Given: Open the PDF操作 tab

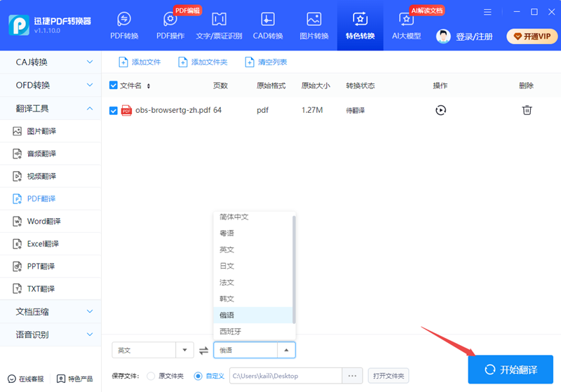Looking at the screenshot, I should (x=170, y=26).
